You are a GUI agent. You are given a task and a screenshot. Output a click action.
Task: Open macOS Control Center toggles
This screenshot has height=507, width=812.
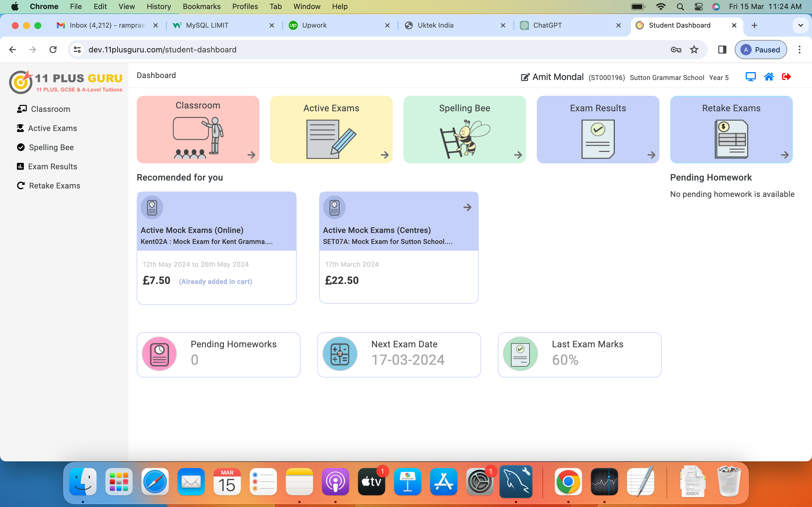(698, 6)
